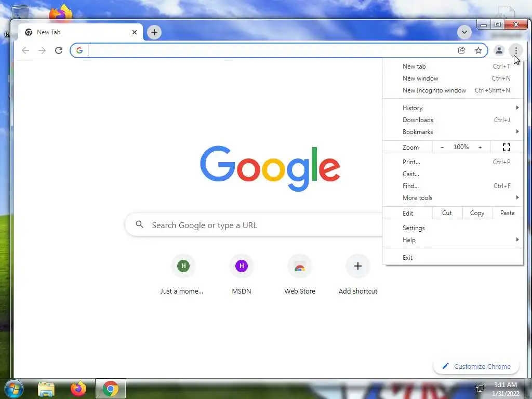Click the 100% zoom value
The height and width of the screenshot is (399, 532).
[x=461, y=147]
